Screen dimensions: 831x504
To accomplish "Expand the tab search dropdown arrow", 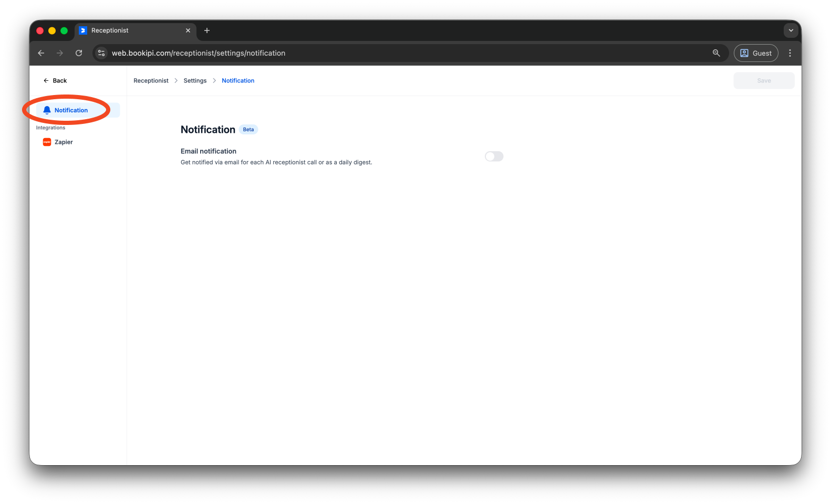I will (x=791, y=30).
